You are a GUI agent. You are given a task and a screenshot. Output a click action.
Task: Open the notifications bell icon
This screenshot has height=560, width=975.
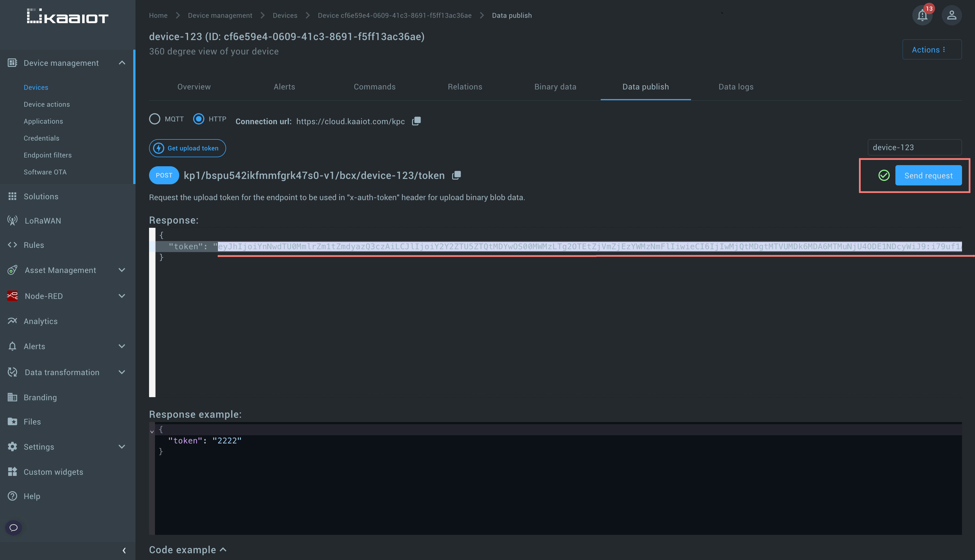(x=922, y=16)
